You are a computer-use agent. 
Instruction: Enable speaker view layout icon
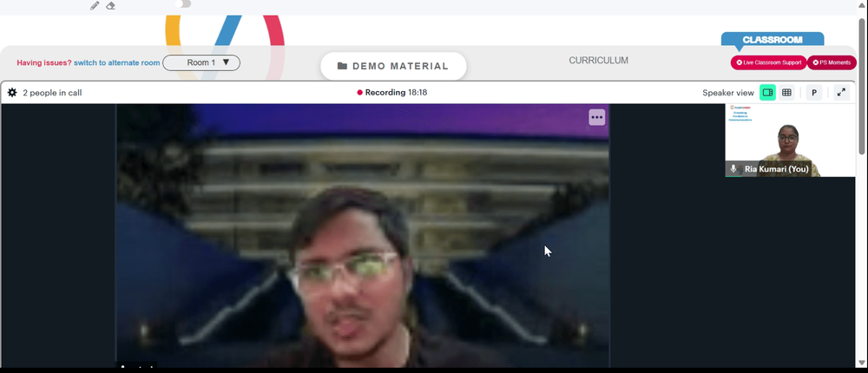pos(767,93)
